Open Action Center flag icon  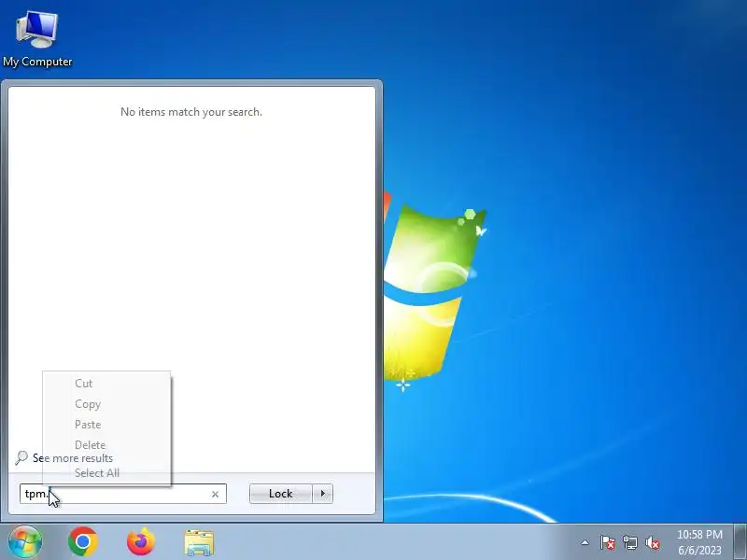click(x=608, y=542)
